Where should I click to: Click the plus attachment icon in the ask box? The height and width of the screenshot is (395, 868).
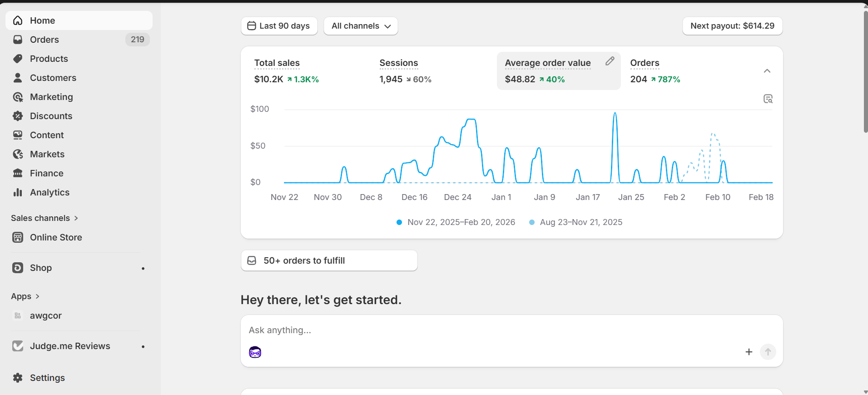[x=749, y=352]
